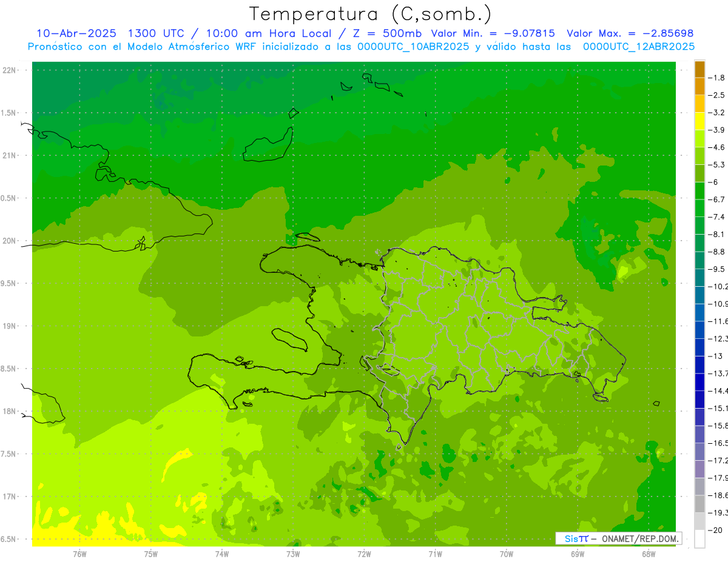This screenshot has height=562, width=728.
Task: Click the '72W' longitude label
Action: (x=364, y=554)
